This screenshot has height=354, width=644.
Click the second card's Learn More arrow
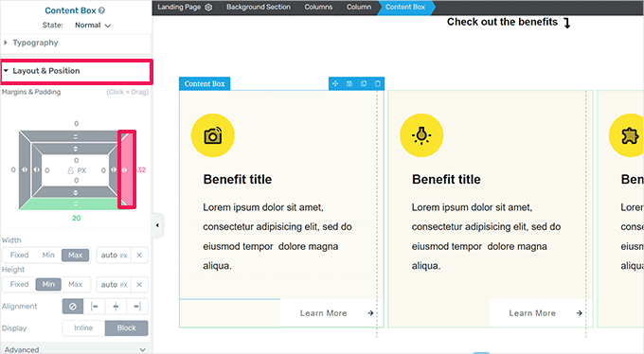pyautogui.click(x=579, y=313)
